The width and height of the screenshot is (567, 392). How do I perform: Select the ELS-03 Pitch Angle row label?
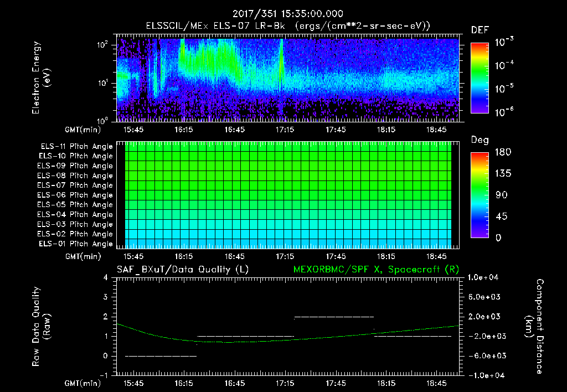(x=75, y=224)
